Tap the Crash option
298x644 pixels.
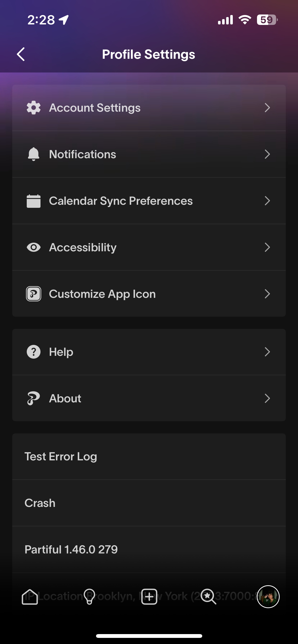40,503
